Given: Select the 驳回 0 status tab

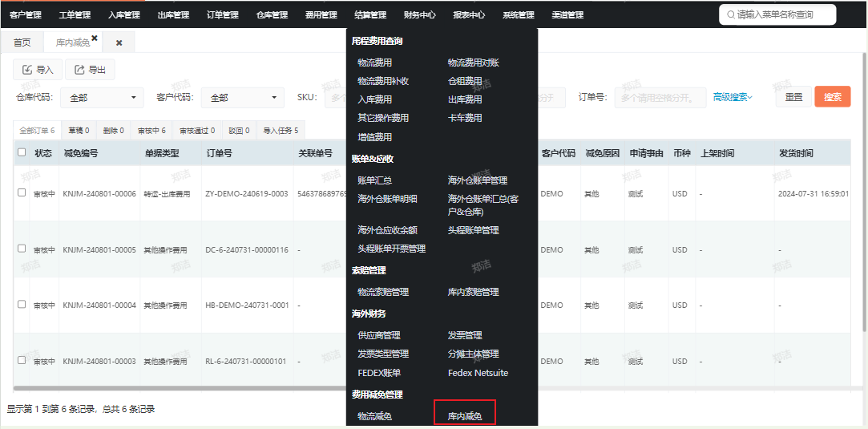Looking at the screenshot, I should click(239, 131).
